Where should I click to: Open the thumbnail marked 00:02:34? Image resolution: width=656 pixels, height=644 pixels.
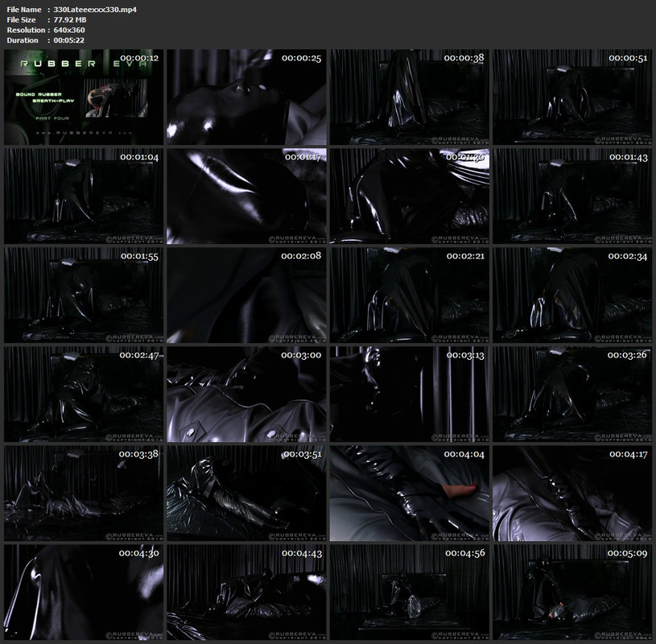click(x=572, y=295)
